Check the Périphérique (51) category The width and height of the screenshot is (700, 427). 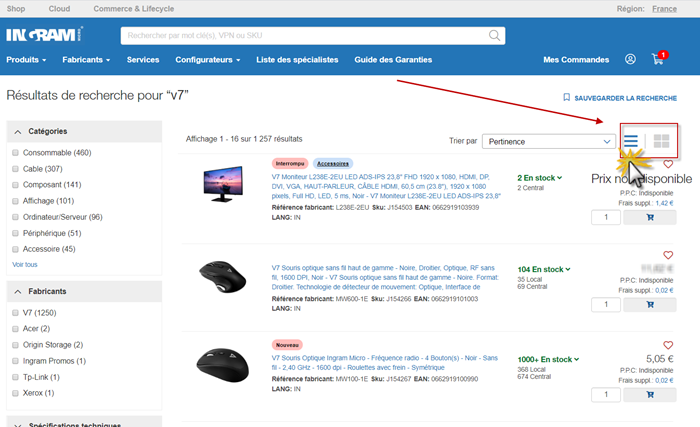(15, 233)
